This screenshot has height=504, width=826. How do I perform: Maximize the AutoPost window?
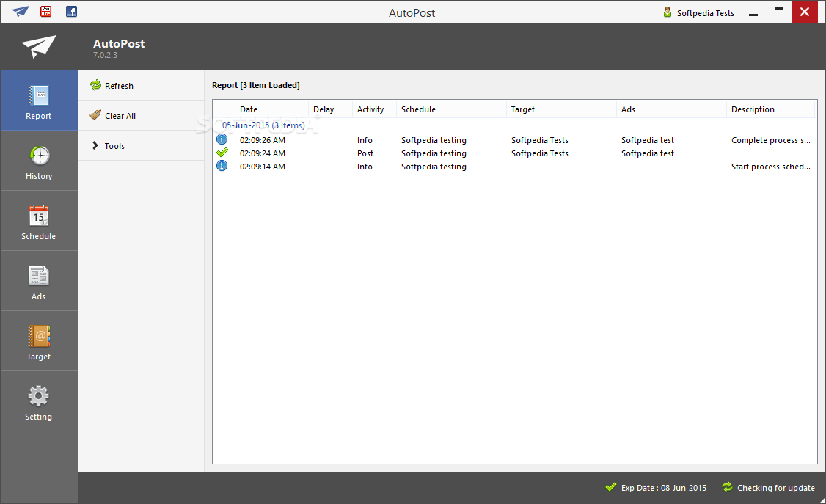778,12
